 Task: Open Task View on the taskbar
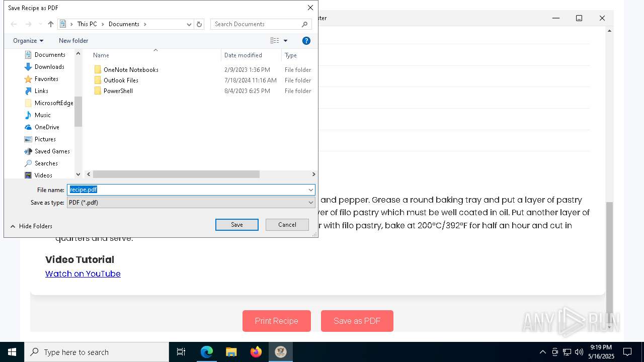pyautogui.click(x=181, y=352)
